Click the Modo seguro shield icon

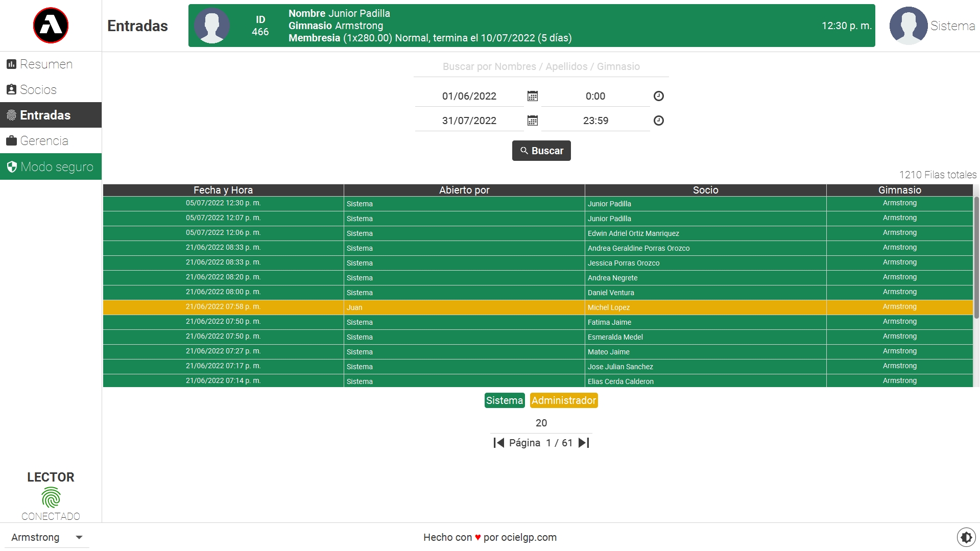pos(12,167)
